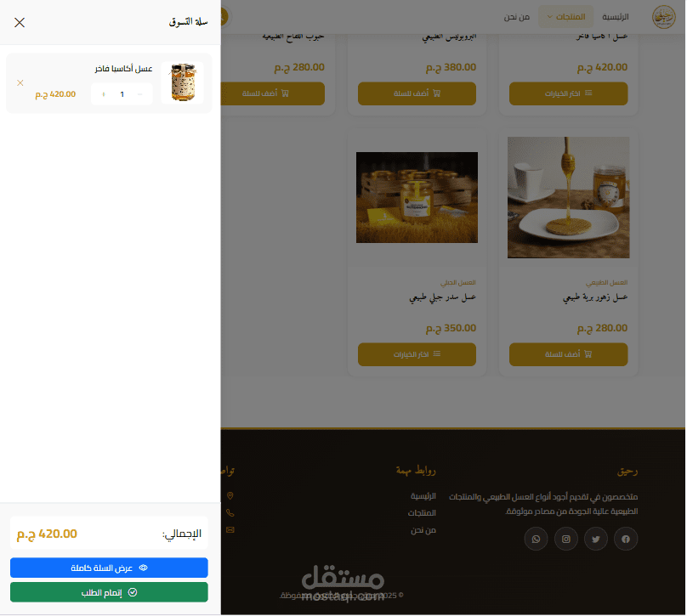Screen dimensions: 687x616
Task: Open من نحن in top navigation
Action: pyautogui.click(x=517, y=17)
